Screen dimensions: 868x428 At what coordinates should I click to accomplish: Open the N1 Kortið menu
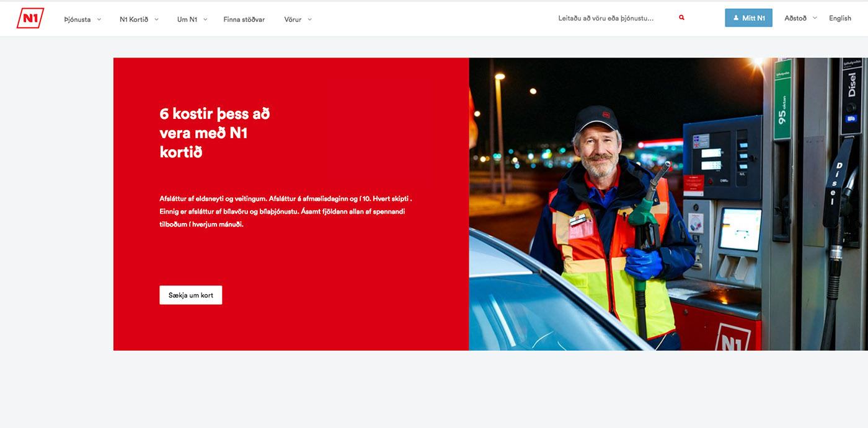click(x=134, y=19)
